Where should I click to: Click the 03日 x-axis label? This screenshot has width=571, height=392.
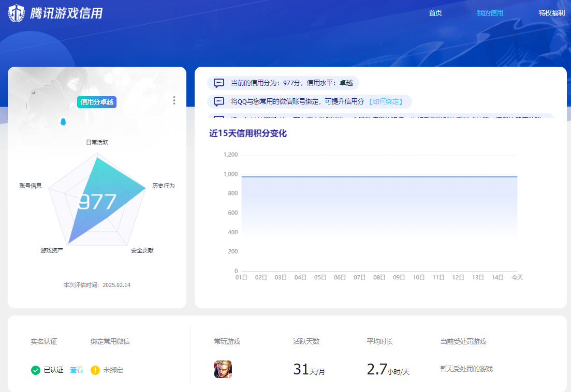tap(281, 278)
